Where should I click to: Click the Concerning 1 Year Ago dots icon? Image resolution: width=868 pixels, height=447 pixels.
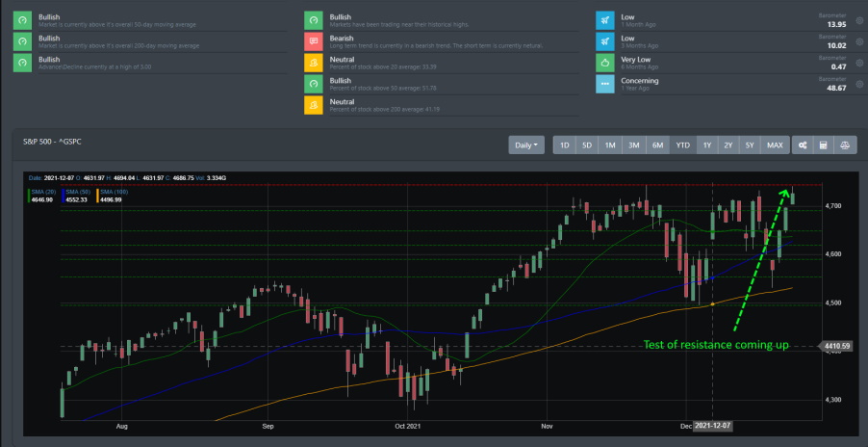click(x=605, y=84)
